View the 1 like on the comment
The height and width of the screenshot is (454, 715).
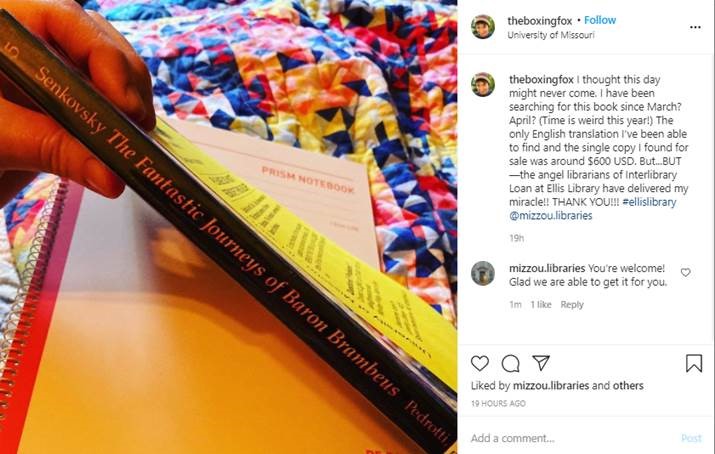coord(540,304)
